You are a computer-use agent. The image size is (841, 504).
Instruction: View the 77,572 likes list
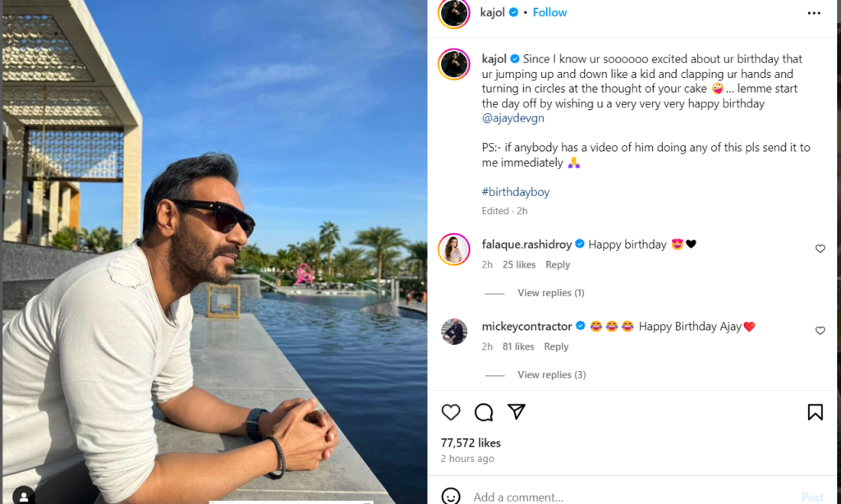click(471, 443)
